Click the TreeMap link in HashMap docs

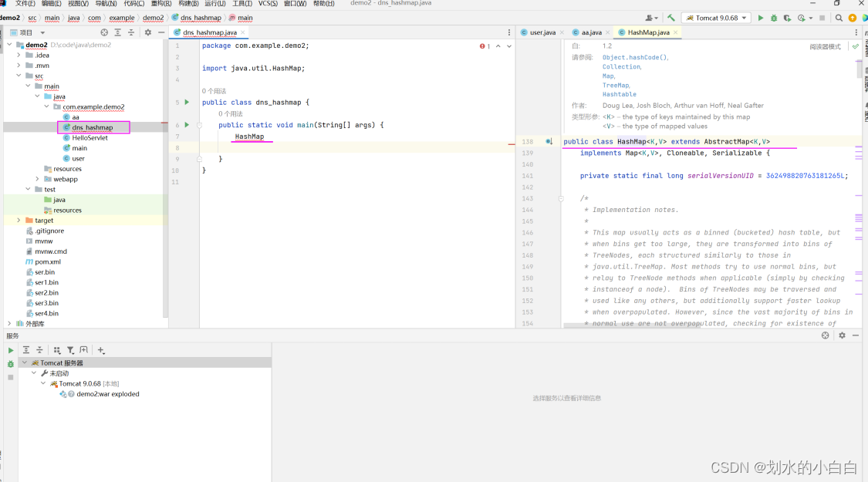(x=616, y=86)
